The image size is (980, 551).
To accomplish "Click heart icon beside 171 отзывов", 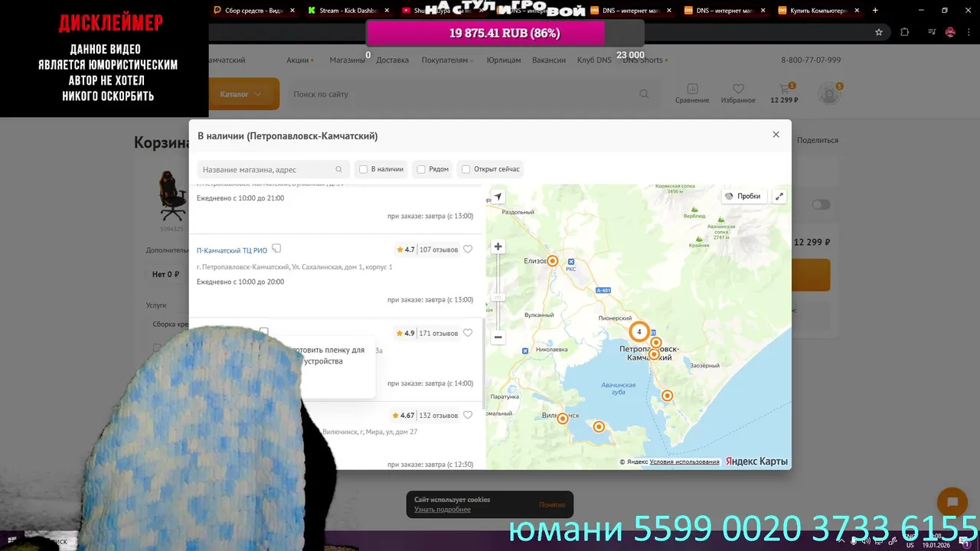I will click(x=468, y=333).
